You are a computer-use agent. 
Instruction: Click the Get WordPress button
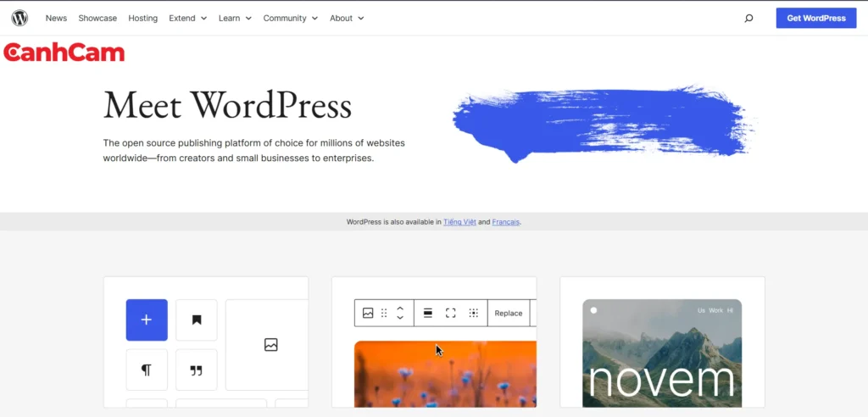[x=816, y=19]
